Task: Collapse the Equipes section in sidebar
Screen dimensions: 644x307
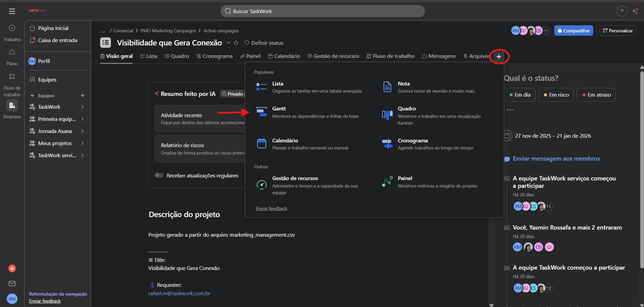Action: click(x=32, y=96)
